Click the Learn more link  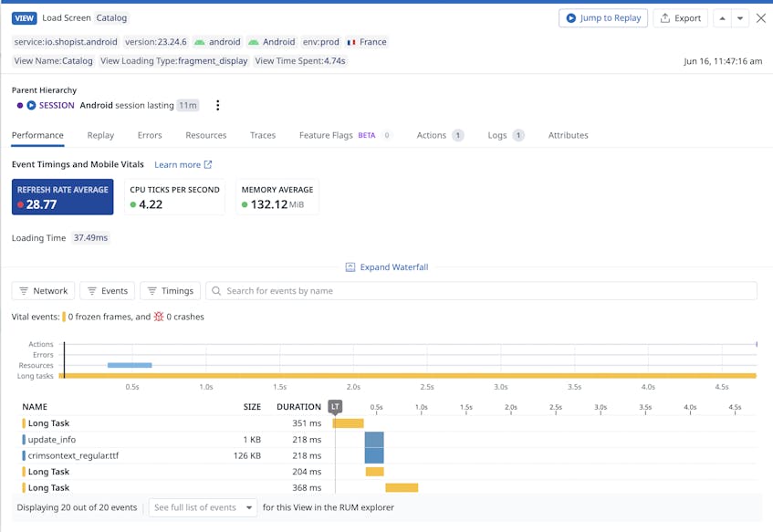pos(183,164)
